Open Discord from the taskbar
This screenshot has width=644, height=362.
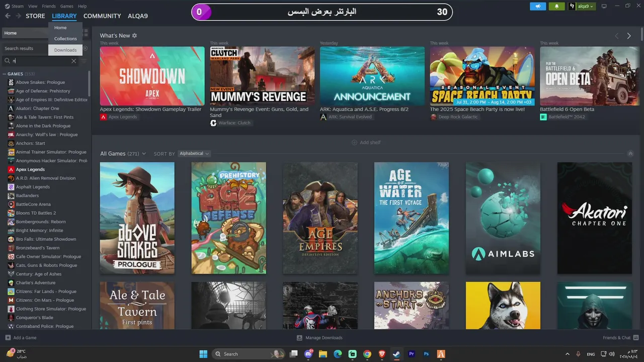tap(308, 354)
